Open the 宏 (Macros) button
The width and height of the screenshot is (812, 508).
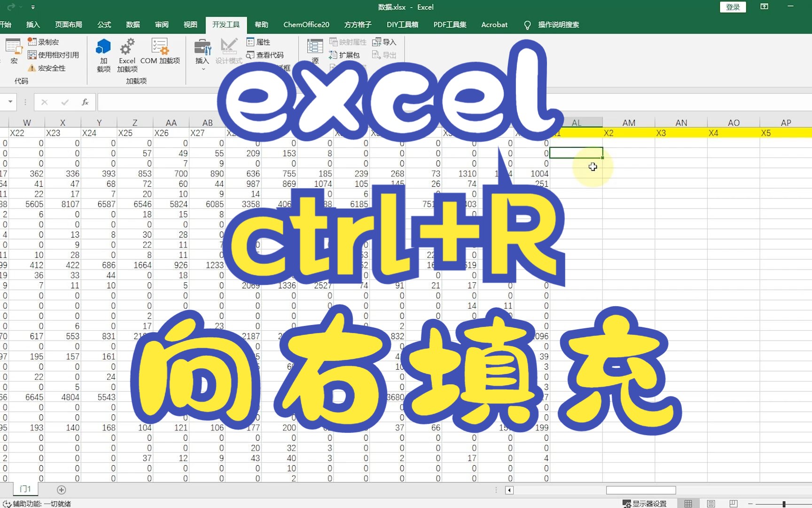(x=14, y=51)
